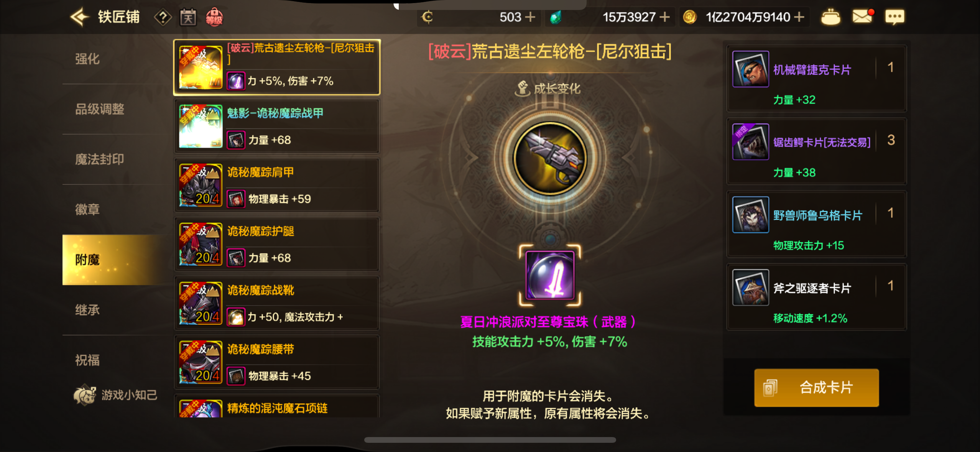This screenshot has height=452, width=980.
Task: Tap the purple 夏日冲浪派对至尊宝珠 orb slot
Action: click(x=550, y=275)
